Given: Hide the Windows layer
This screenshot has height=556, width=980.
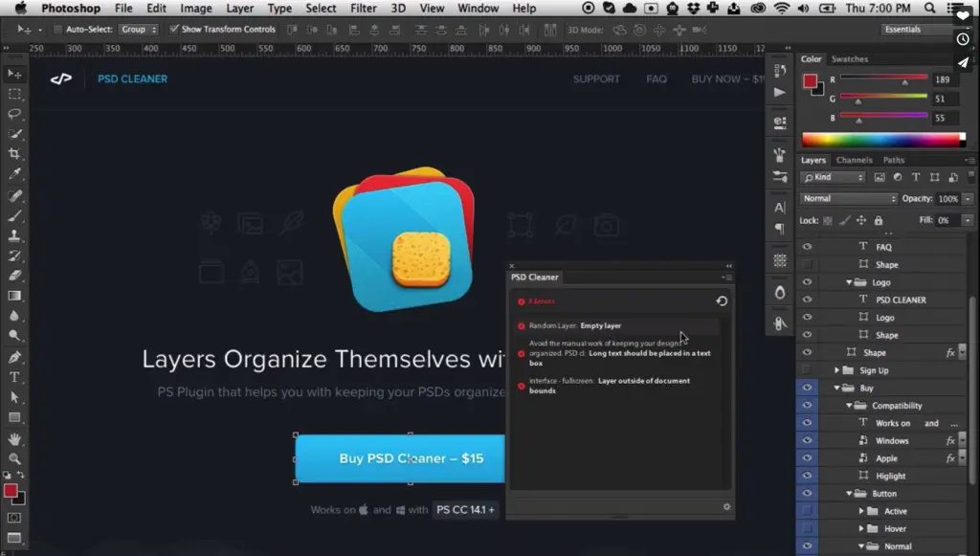Looking at the screenshot, I should pos(807,440).
